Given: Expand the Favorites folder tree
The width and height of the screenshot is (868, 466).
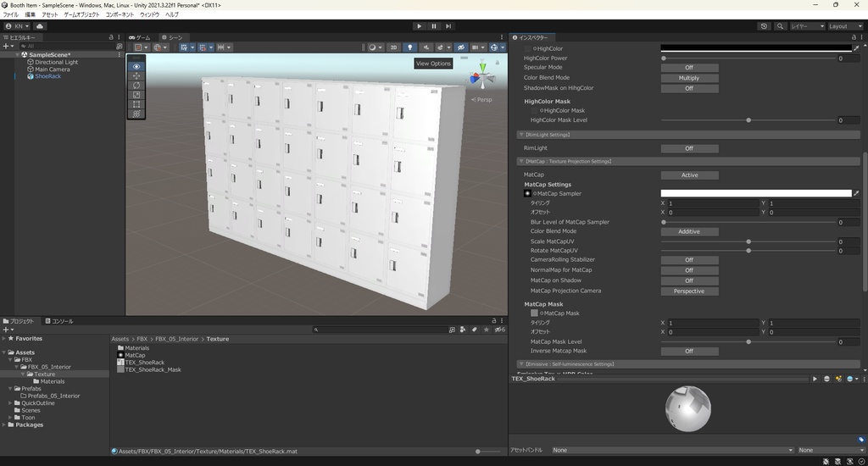Looking at the screenshot, I should click(x=4, y=338).
